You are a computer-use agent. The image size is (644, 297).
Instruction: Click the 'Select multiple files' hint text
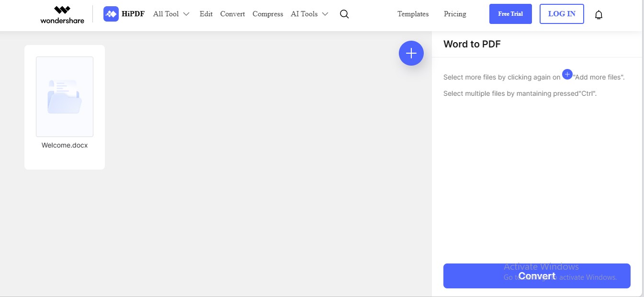(520, 93)
